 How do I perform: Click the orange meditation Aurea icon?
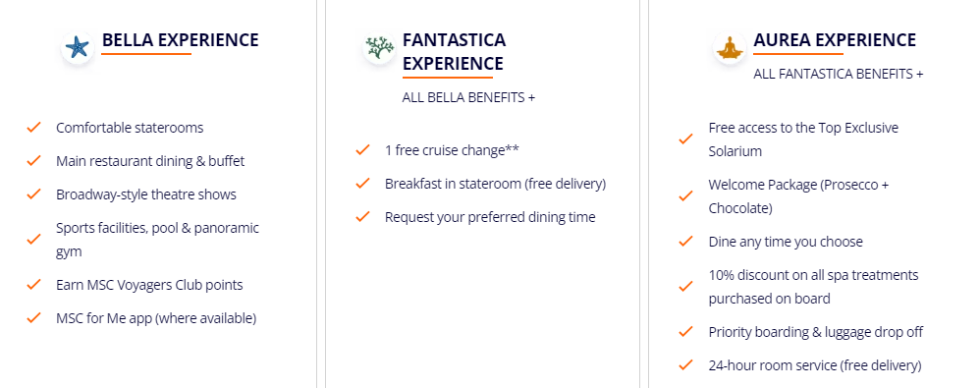pyautogui.click(x=730, y=47)
